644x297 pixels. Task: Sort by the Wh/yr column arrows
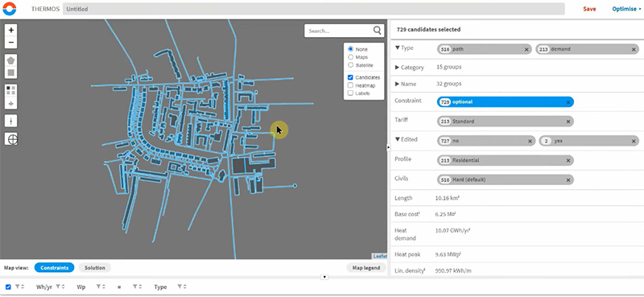click(x=64, y=287)
